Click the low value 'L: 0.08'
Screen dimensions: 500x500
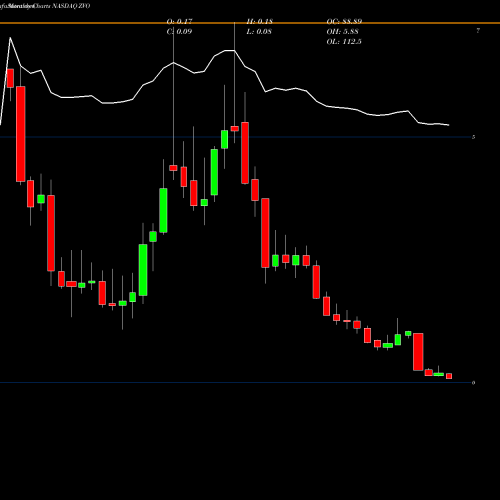(x=259, y=32)
